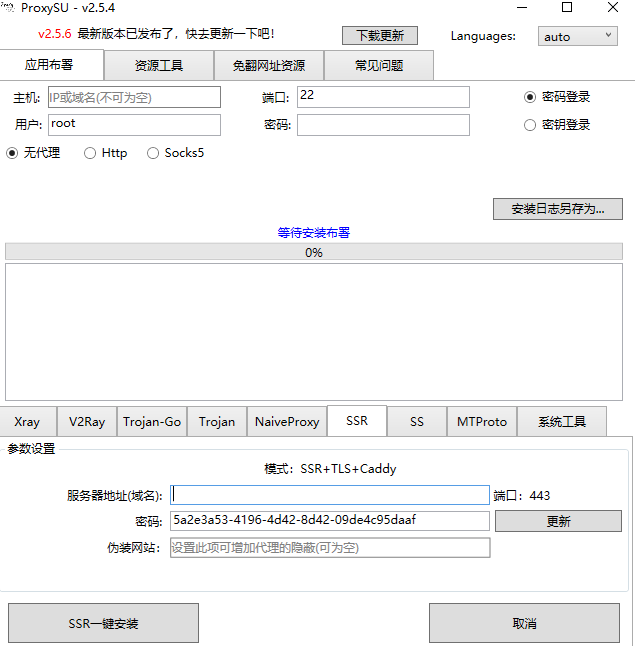The width and height of the screenshot is (635, 646).
Task: Go to the 常见问题 tab
Action: [379, 66]
